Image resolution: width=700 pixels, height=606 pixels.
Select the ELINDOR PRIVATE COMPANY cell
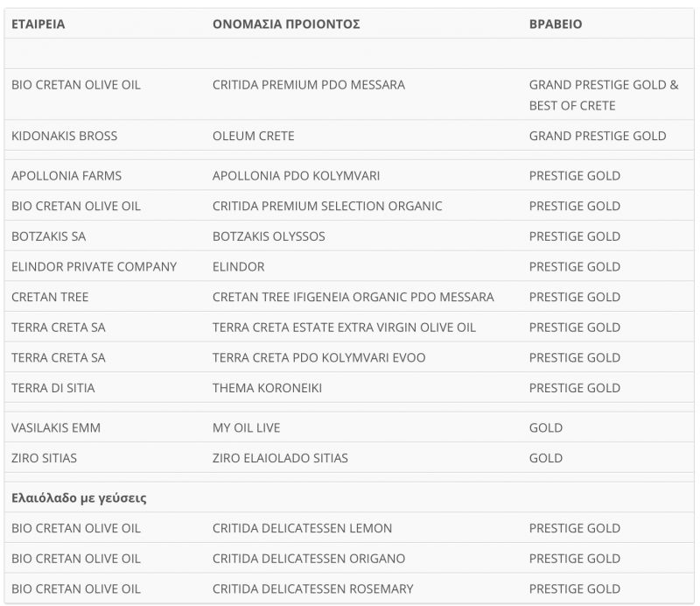[x=94, y=266]
